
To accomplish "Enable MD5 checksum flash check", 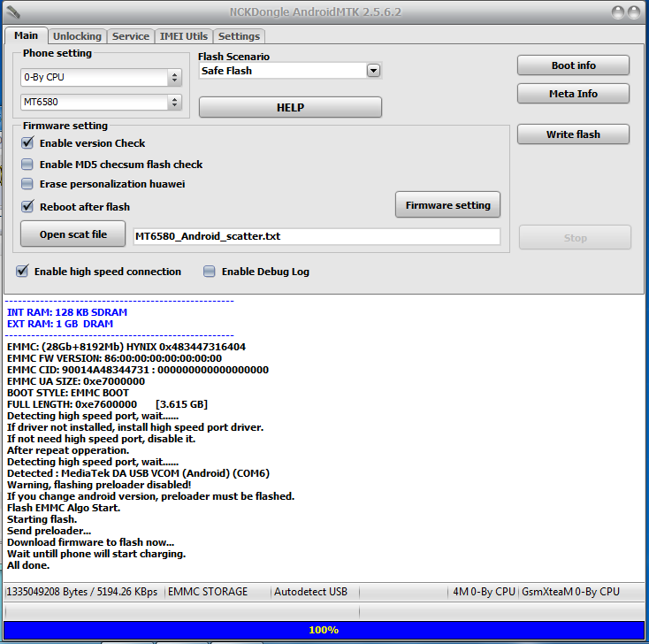I will 27,165.
